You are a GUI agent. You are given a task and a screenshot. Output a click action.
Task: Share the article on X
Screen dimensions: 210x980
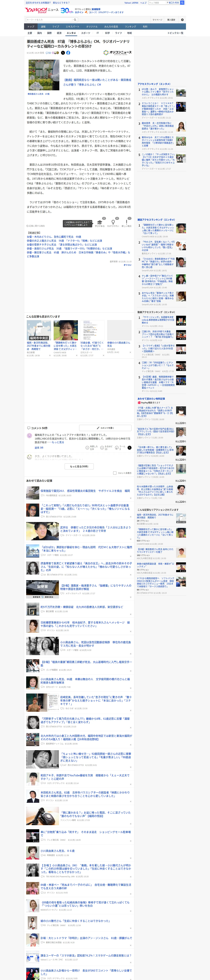tap(63, 53)
